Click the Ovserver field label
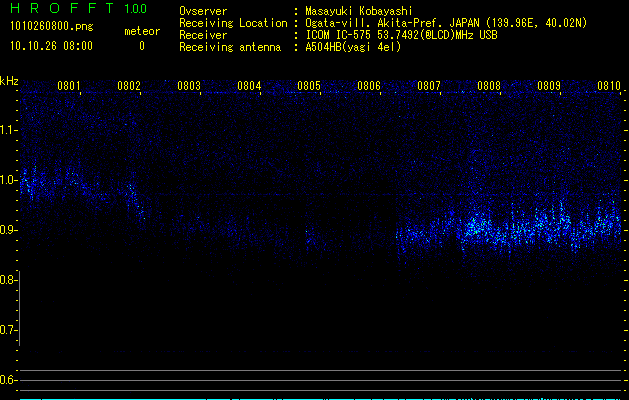 click(x=203, y=11)
